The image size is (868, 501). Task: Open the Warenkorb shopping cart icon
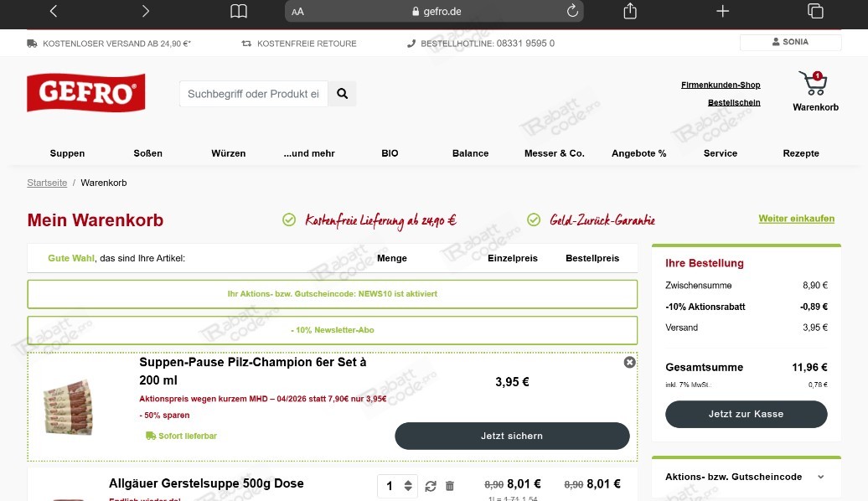point(814,83)
